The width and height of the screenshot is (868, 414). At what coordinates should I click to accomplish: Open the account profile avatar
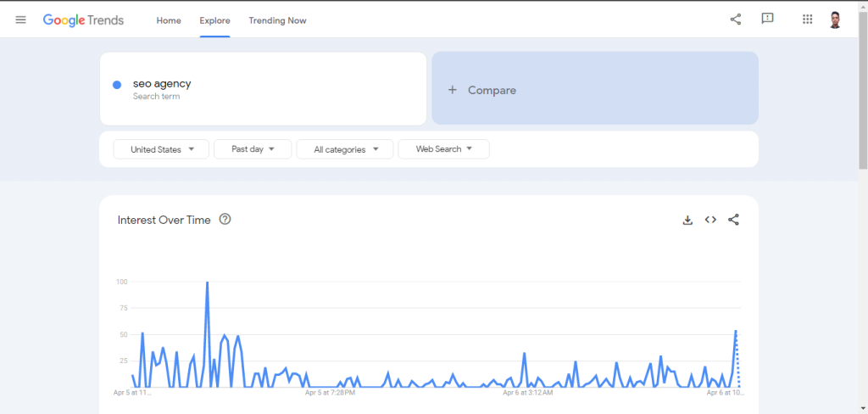pyautogui.click(x=835, y=20)
